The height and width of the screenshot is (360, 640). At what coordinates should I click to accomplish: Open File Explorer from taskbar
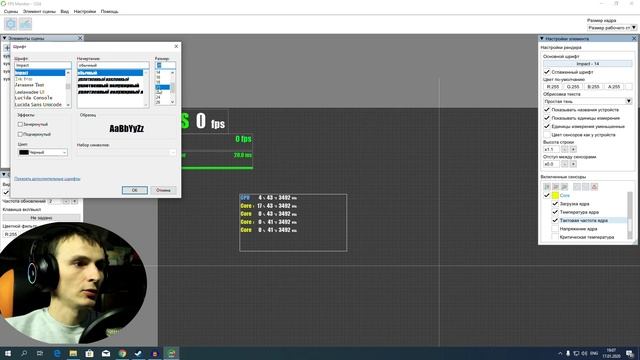[73, 353]
